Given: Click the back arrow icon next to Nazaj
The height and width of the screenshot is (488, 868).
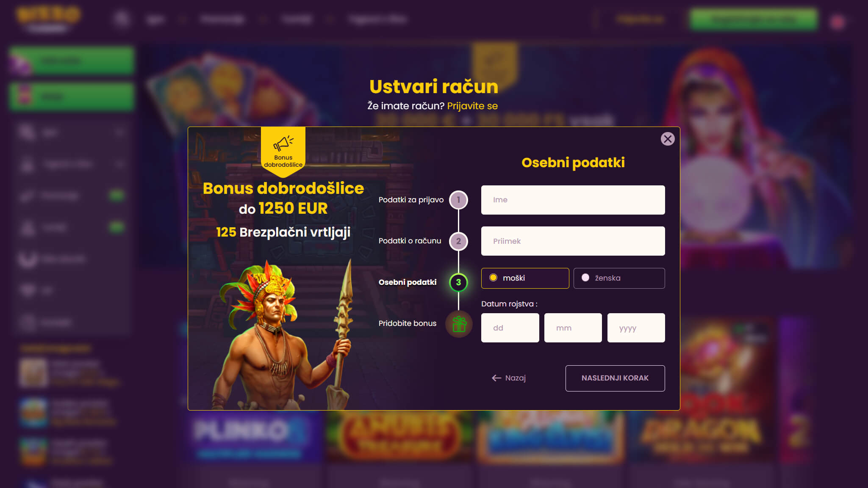Looking at the screenshot, I should tap(496, 378).
